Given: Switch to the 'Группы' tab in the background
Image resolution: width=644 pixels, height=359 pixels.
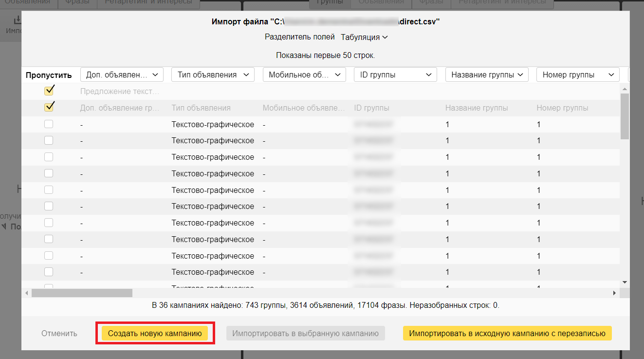Looking at the screenshot, I should pos(330,2).
